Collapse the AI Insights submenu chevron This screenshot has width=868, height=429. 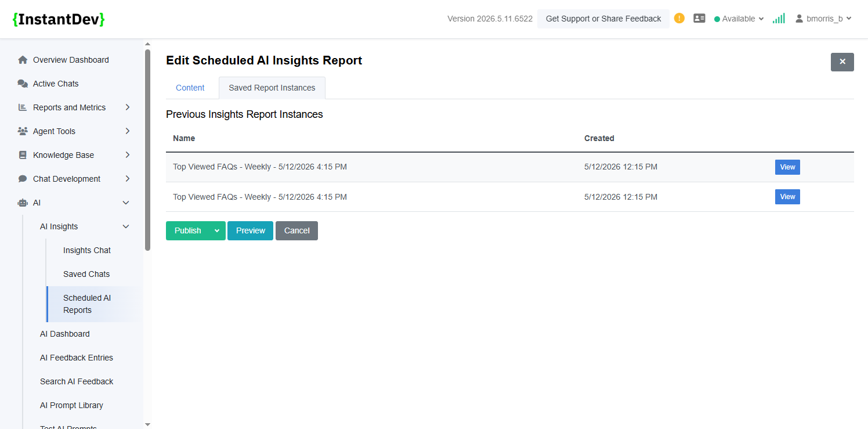tap(126, 226)
